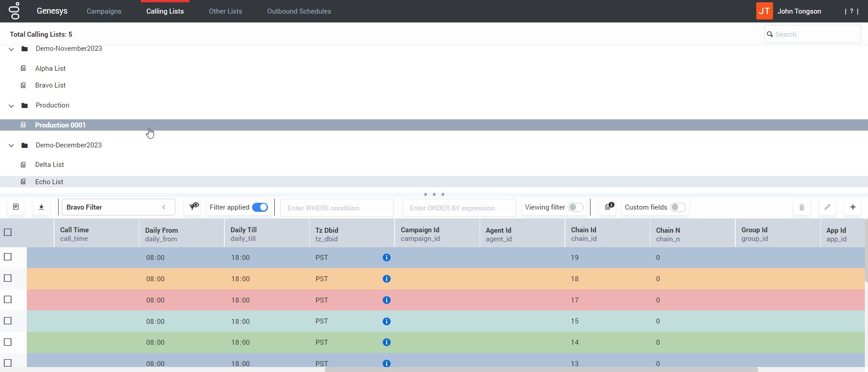Collapse the Demo-November2023 folder

(11, 49)
